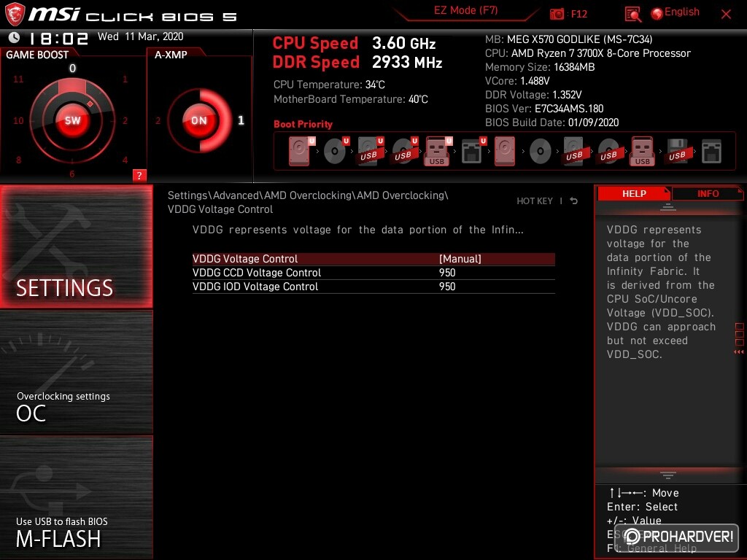Expand hint panel with bottom handle

(668, 475)
